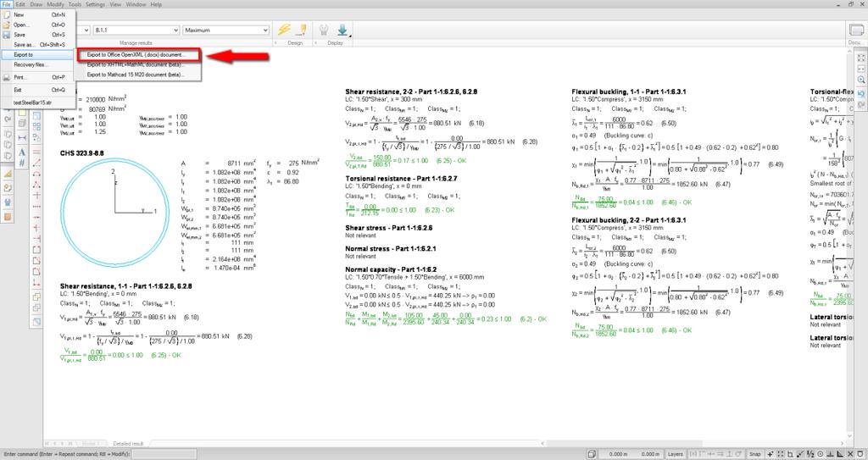This screenshot has height=460, width=868.
Task: Click the blue download arrow display icon
Action: [342, 30]
